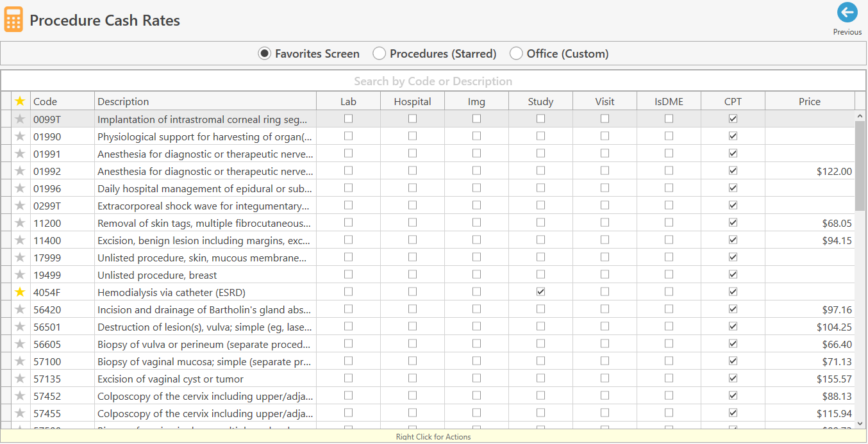Click the star icon in the column header
The width and height of the screenshot is (868, 444).
[x=20, y=101]
